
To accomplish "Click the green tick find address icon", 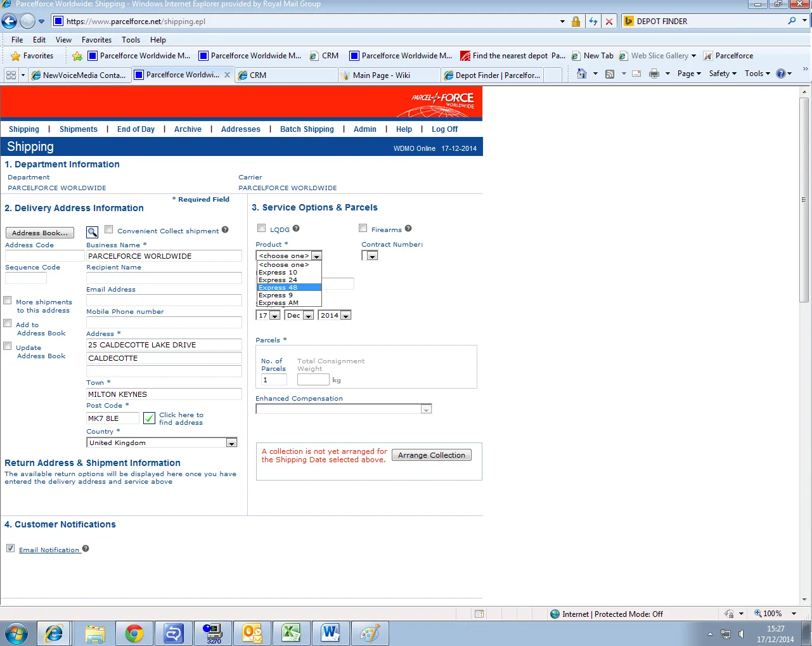I will (149, 418).
